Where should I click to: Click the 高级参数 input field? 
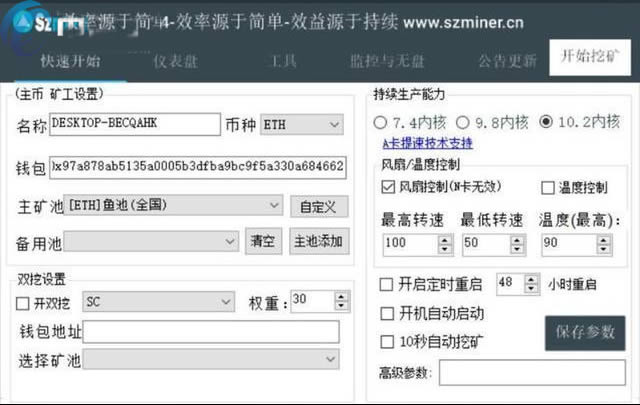coord(532,372)
